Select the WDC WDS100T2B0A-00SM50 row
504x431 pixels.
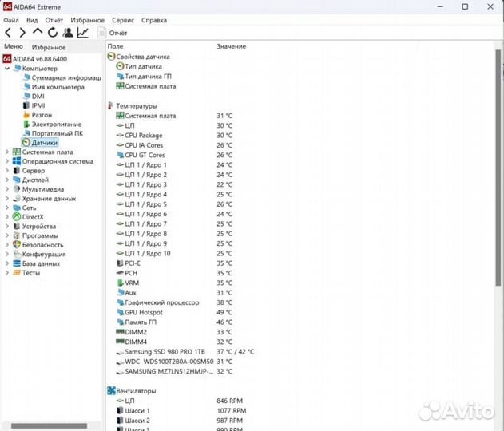tap(174, 362)
